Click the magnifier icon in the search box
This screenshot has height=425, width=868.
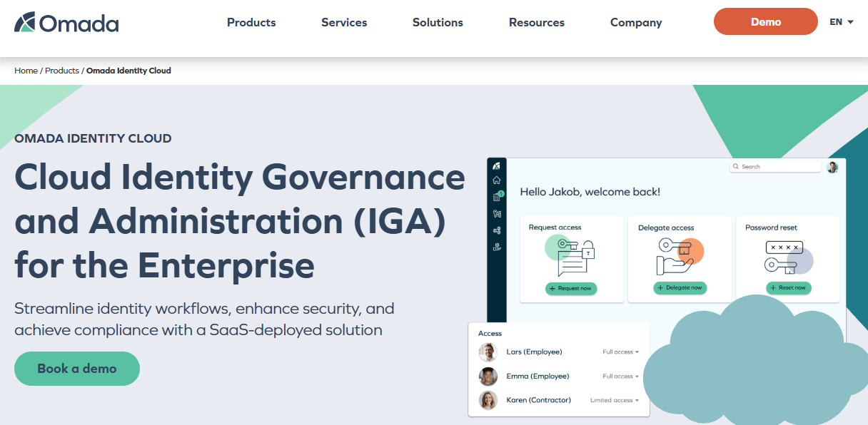[x=736, y=166]
